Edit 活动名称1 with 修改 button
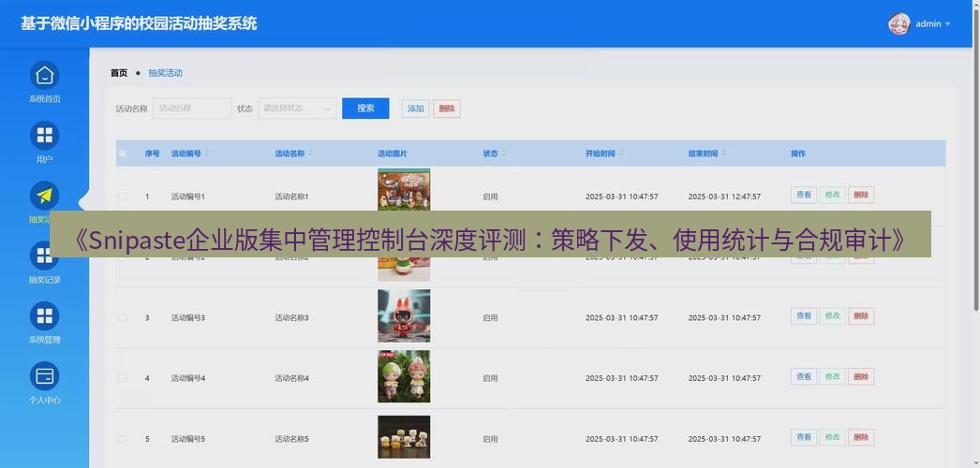 tap(833, 195)
